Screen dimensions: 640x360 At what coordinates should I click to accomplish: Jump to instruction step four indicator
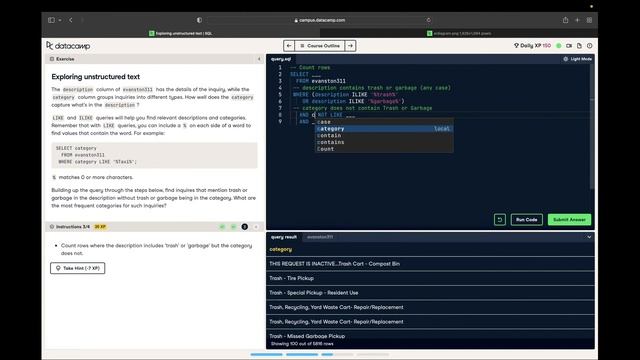(x=256, y=227)
